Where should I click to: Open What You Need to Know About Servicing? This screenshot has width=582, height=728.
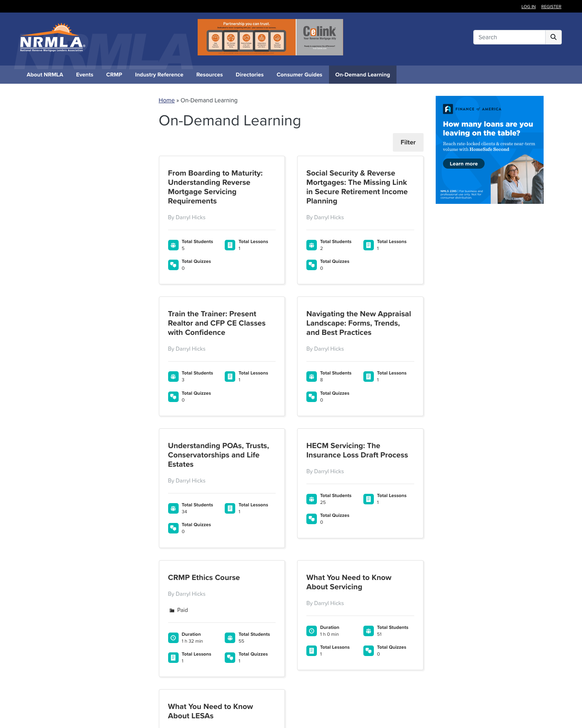[x=349, y=582]
